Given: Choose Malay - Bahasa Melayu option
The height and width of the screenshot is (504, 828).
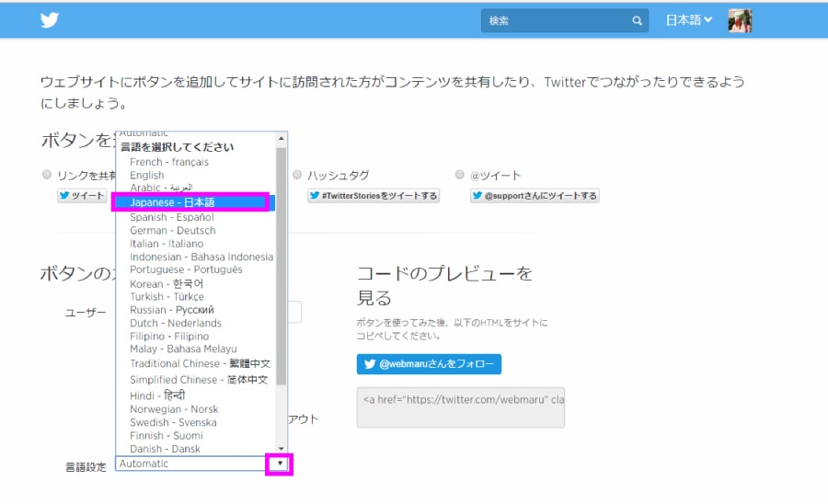Looking at the screenshot, I should pos(195,349).
